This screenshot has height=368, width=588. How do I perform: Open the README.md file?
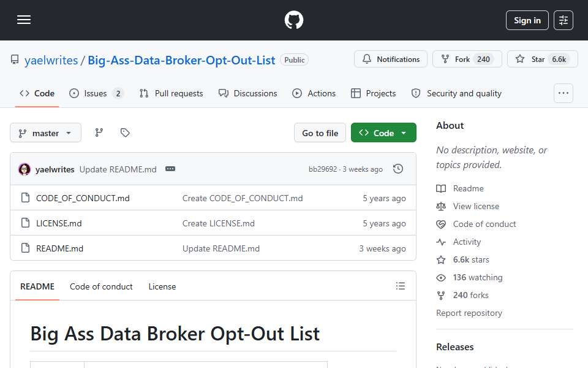pos(59,248)
